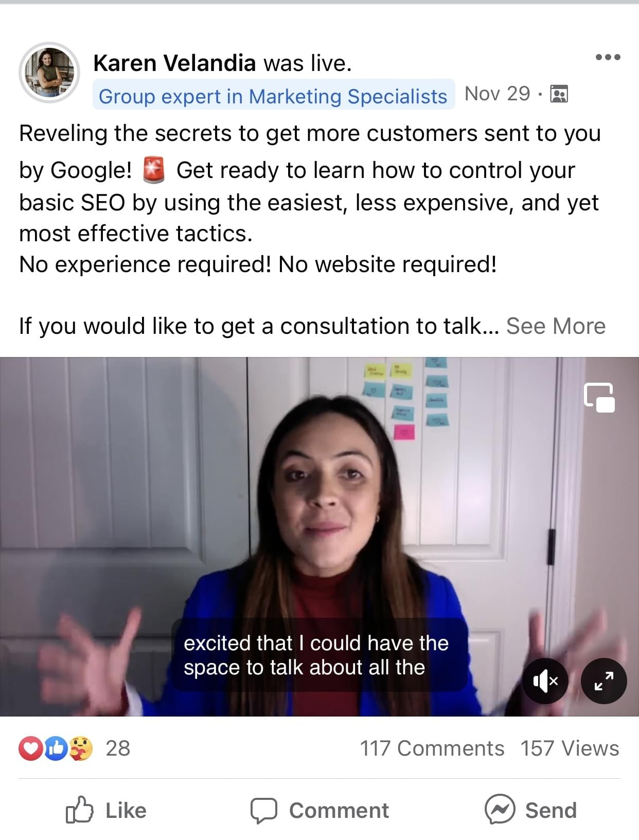The height and width of the screenshot is (840, 639).
Task: Open the three-dot post options menu
Action: coord(608,57)
